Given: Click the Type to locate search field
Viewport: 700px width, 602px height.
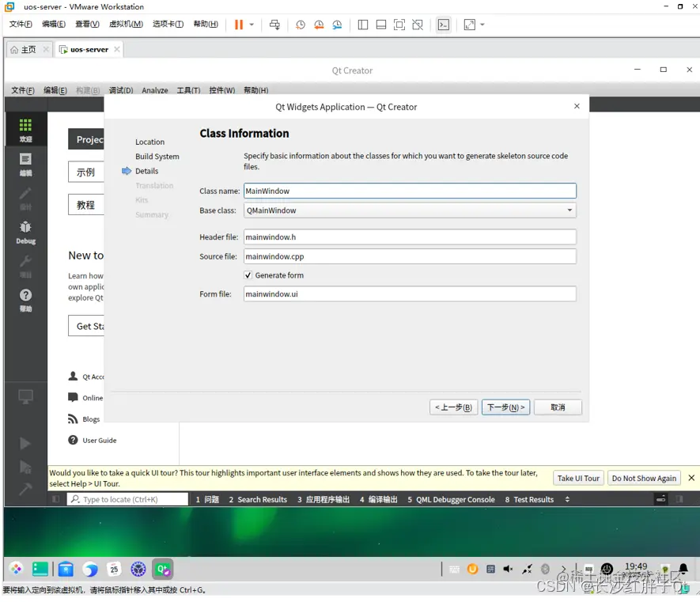Looking at the screenshot, I should coord(127,499).
